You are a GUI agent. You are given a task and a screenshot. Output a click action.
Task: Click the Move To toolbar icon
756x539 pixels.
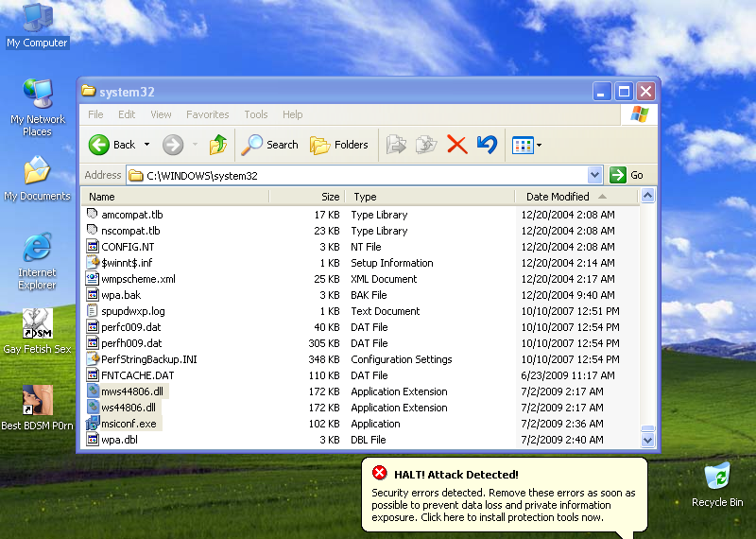coord(396,145)
